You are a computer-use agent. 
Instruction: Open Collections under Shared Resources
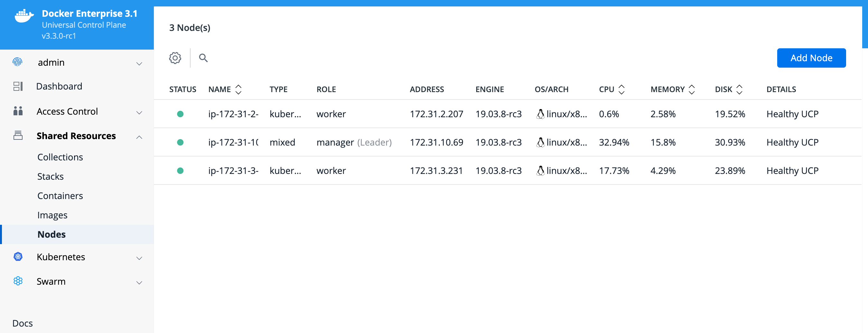point(60,157)
